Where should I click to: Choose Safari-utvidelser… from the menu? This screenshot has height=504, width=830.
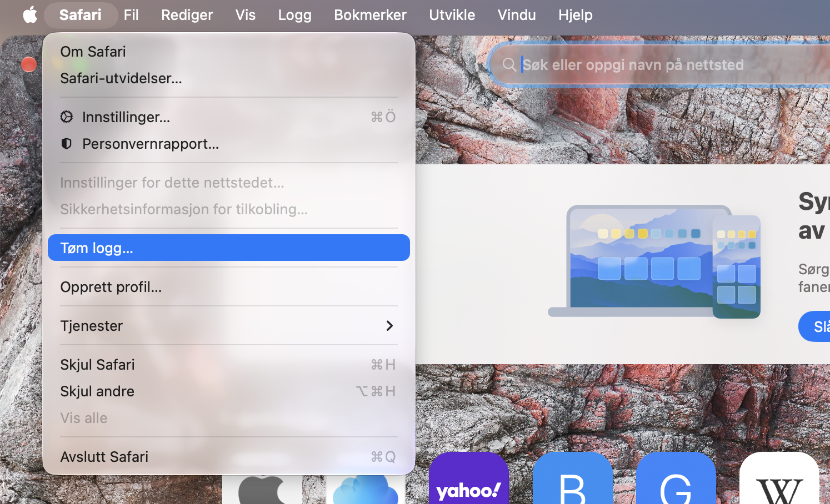[x=229, y=78]
